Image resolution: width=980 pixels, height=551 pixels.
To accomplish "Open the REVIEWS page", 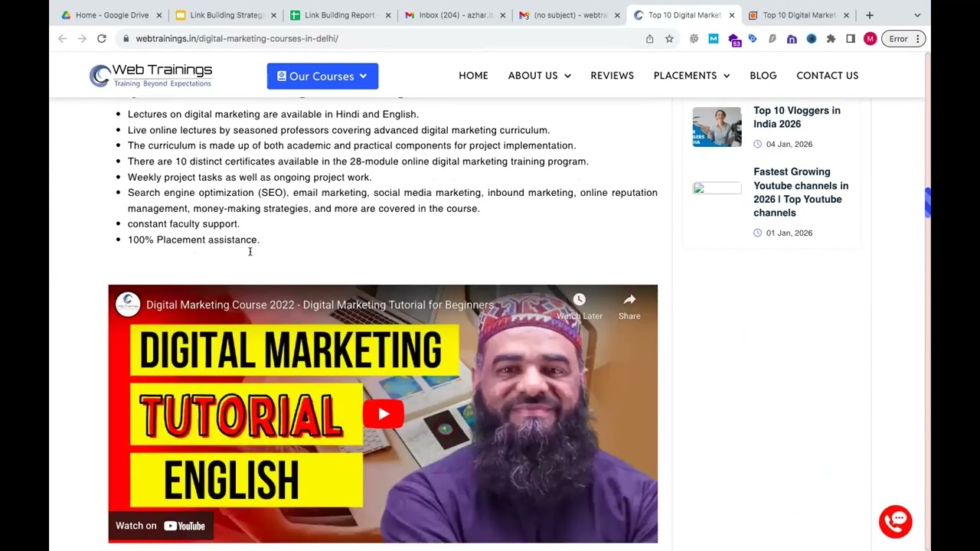I will click(612, 76).
